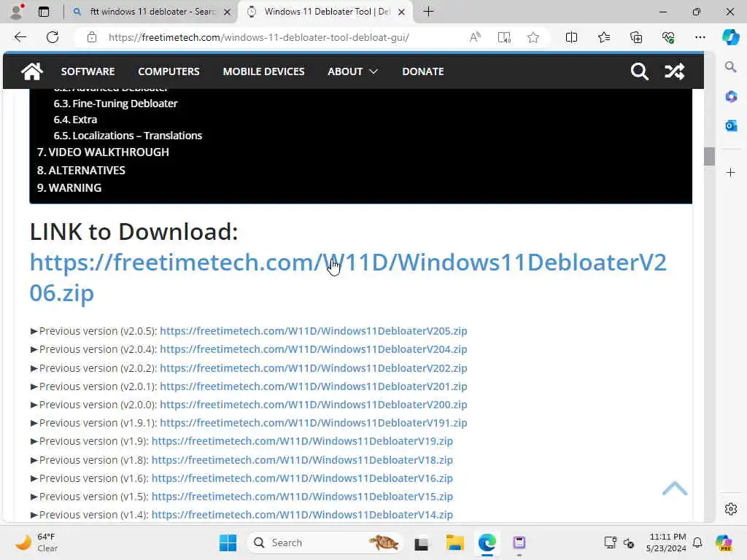Image resolution: width=747 pixels, height=560 pixels.
Task: Go to the site home icon
Action: tap(32, 71)
